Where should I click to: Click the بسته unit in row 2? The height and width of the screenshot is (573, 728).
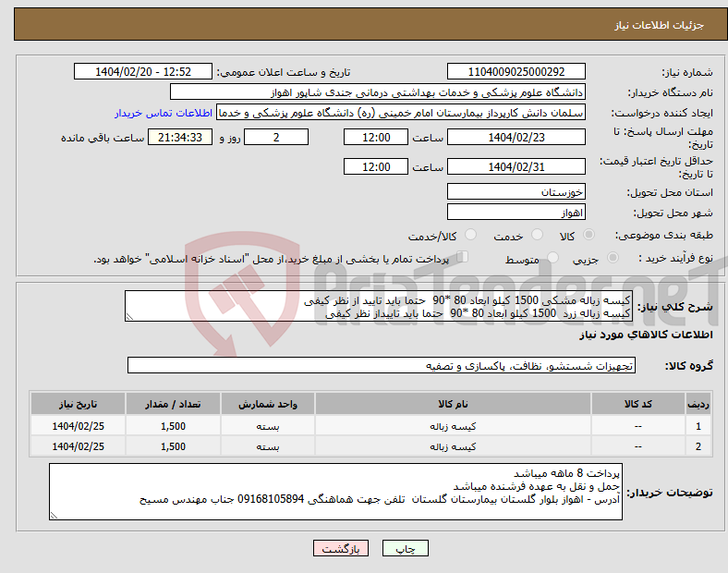point(268,446)
